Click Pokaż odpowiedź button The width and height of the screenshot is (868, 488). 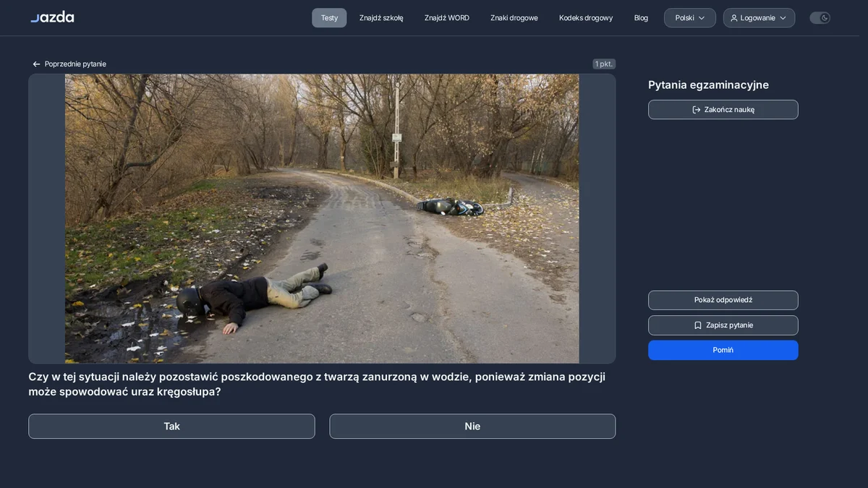click(x=723, y=300)
